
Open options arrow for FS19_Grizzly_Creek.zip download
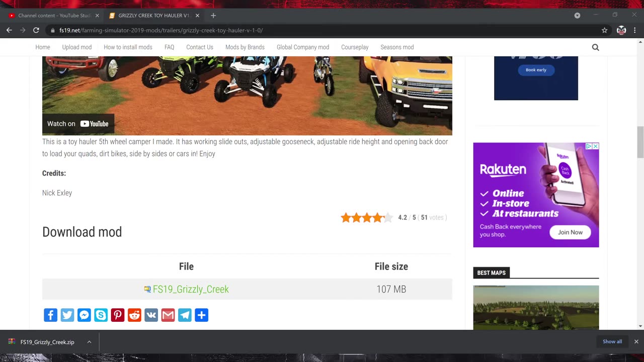(89, 342)
